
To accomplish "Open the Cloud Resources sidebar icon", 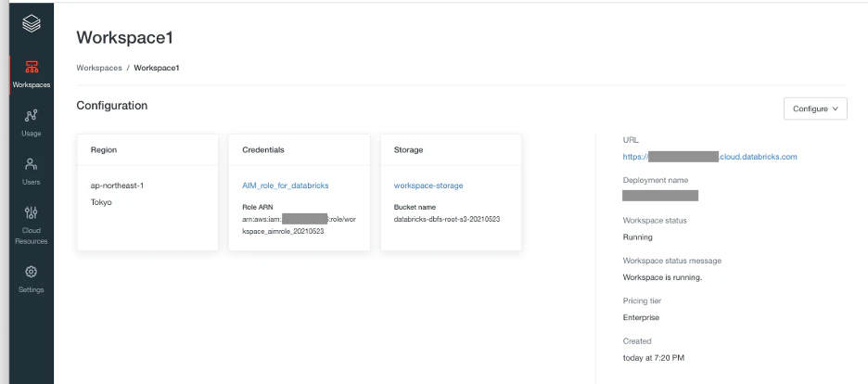I will click(32, 212).
